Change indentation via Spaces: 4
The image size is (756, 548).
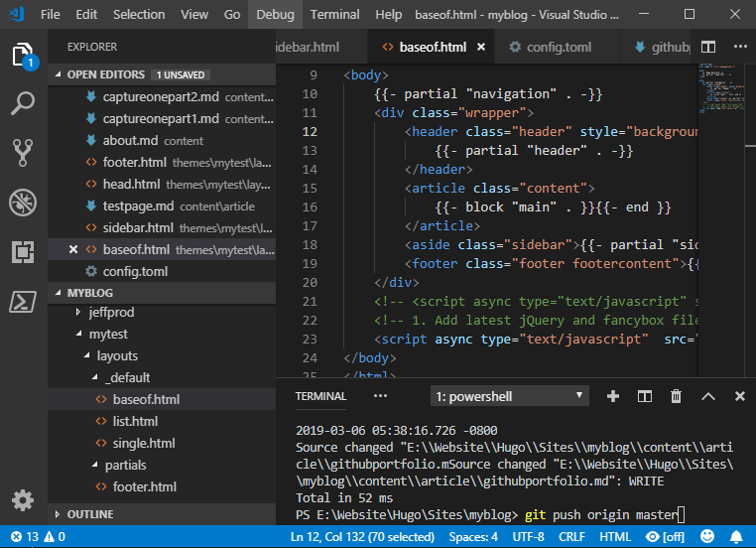(x=473, y=536)
